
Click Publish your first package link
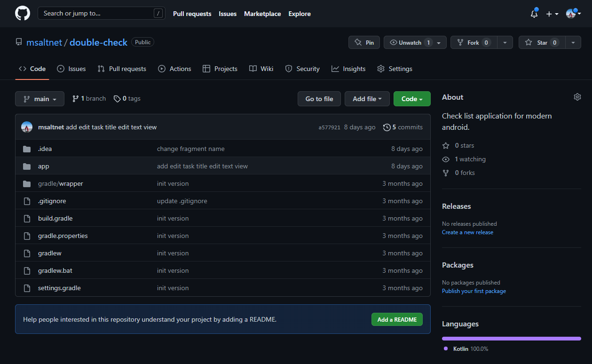pos(474,291)
